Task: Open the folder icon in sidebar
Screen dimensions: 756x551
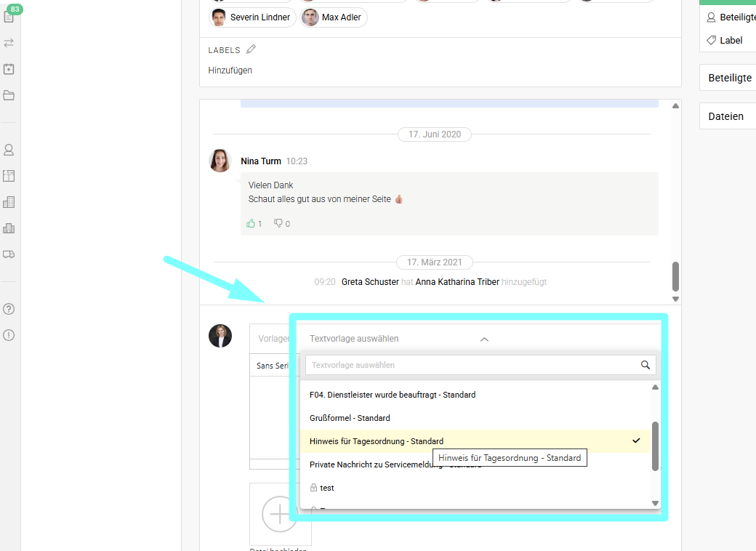Action: [9, 95]
